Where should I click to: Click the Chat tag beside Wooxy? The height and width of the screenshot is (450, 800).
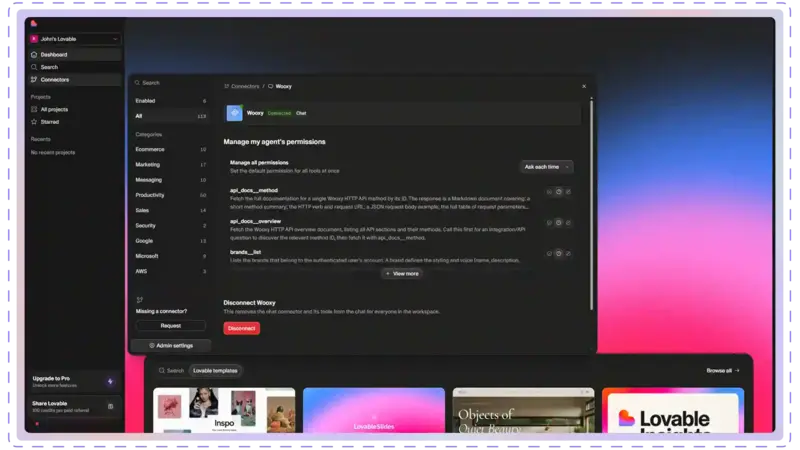(x=301, y=113)
